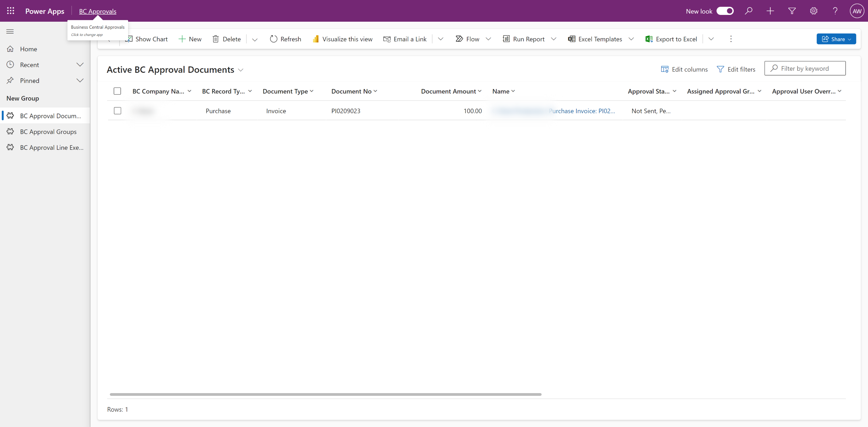Go to Home in the sidebar
The height and width of the screenshot is (427, 868).
click(x=28, y=49)
